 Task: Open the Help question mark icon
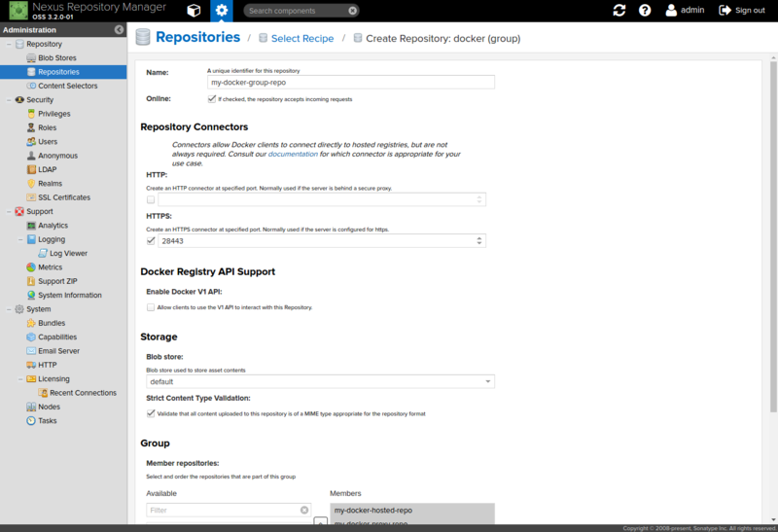pos(645,11)
